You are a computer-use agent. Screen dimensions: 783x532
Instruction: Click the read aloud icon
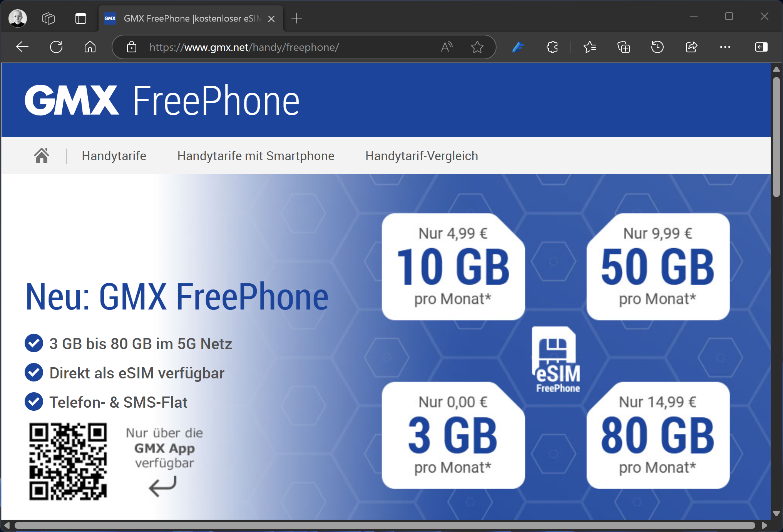447,47
